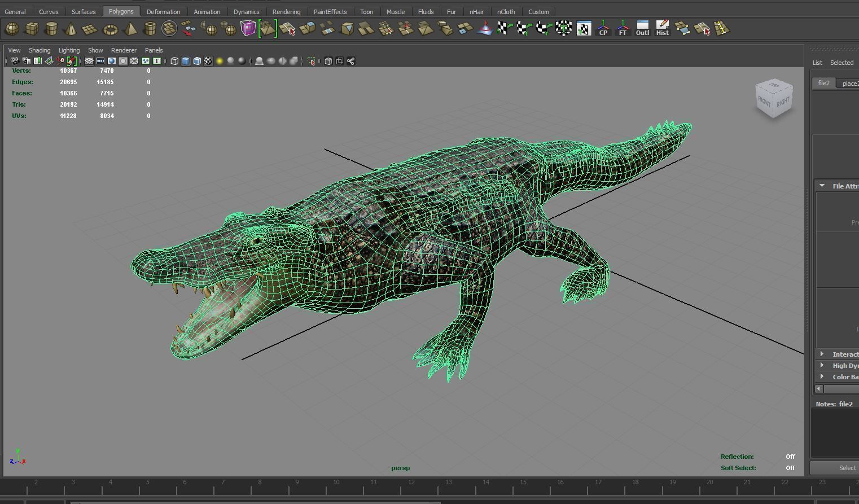The image size is (859, 504).
Task: Open the List menu in attribute editor
Action: pyautogui.click(x=817, y=63)
